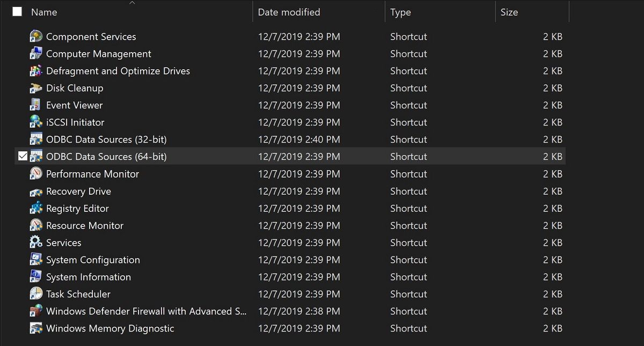
Task: Sort by the Type column header
Action: coord(400,12)
